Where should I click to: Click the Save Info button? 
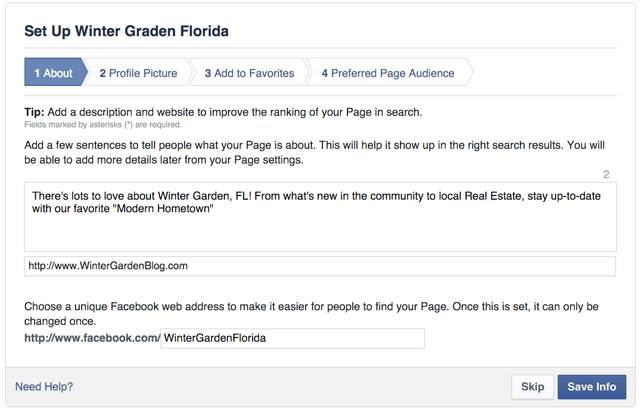coord(591,387)
